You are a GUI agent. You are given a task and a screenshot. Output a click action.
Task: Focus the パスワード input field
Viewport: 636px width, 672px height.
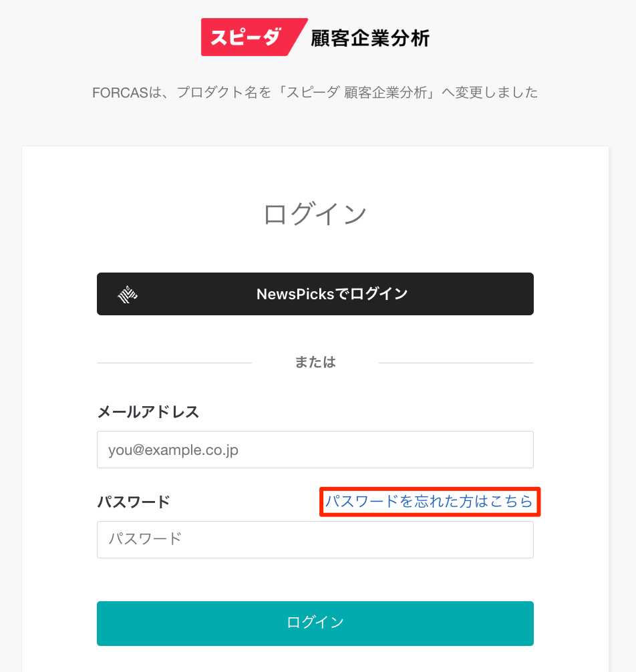tap(315, 540)
